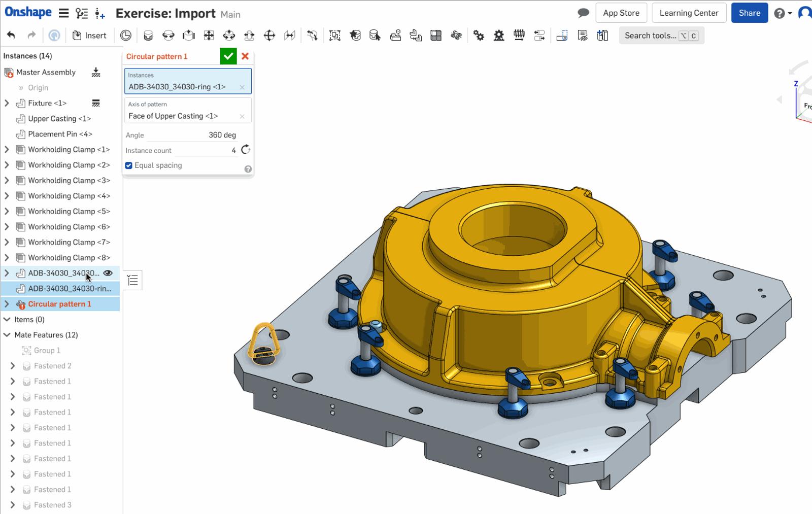
Task: Reverse pattern direction next to Instance count
Action: click(x=246, y=150)
